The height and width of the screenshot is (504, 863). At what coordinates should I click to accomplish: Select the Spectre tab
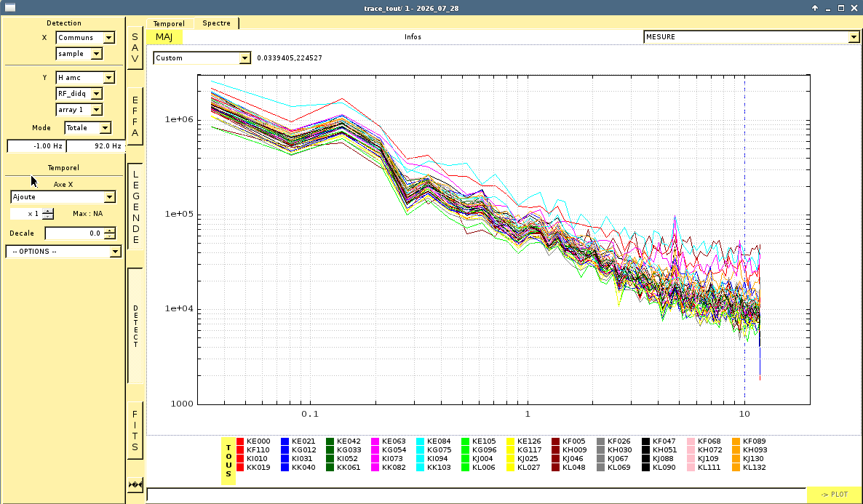[216, 23]
